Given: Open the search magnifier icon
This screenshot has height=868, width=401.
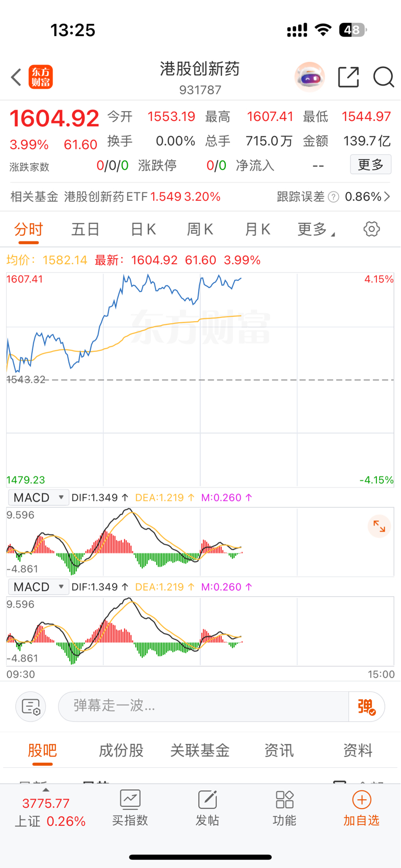Looking at the screenshot, I should pyautogui.click(x=384, y=77).
